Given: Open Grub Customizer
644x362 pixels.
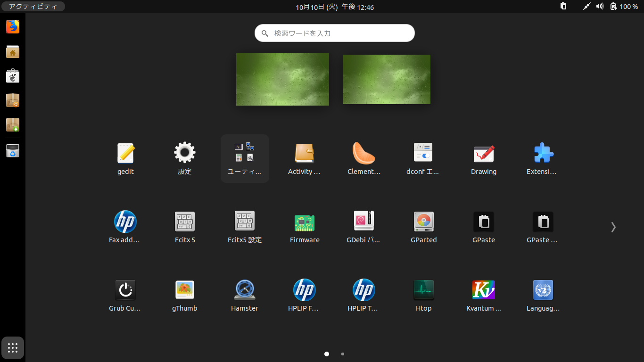Looking at the screenshot, I should click(x=125, y=296).
